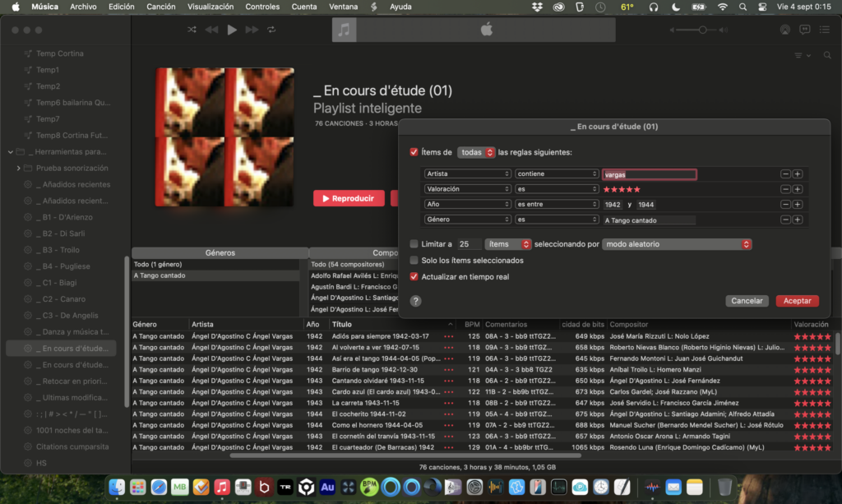842x504 pixels.
Task: Click the Cancelar button
Action: (x=747, y=301)
